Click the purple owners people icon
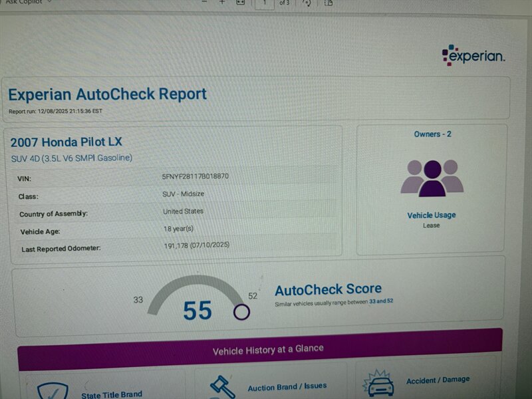The height and width of the screenshot is (399, 532). (x=432, y=178)
